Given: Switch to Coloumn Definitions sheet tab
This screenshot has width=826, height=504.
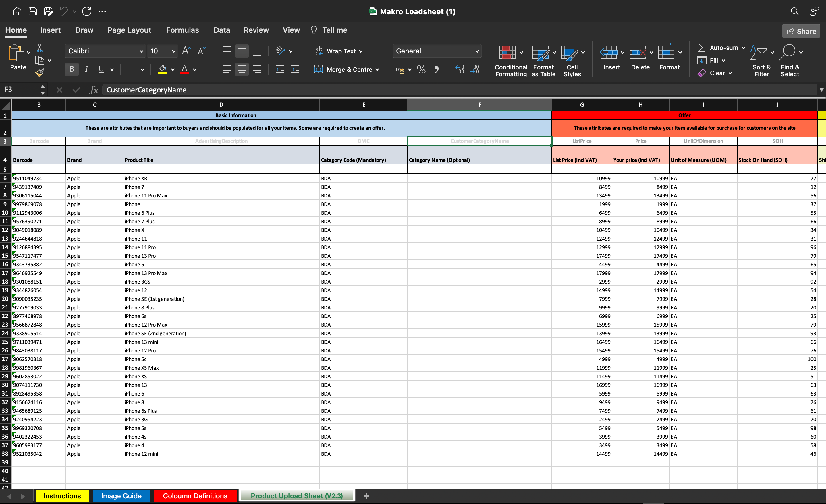Looking at the screenshot, I should [195, 496].
